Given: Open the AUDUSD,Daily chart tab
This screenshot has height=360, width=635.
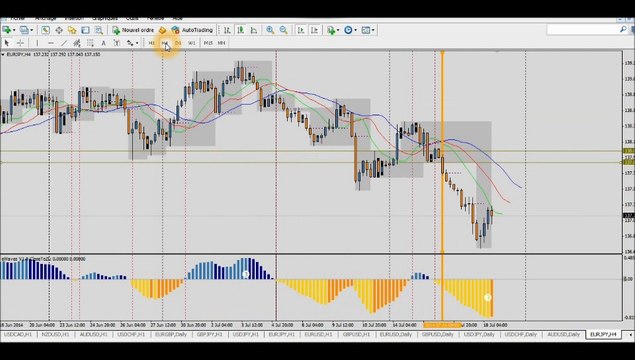Looking at the screenshot, I should point(563,334).
